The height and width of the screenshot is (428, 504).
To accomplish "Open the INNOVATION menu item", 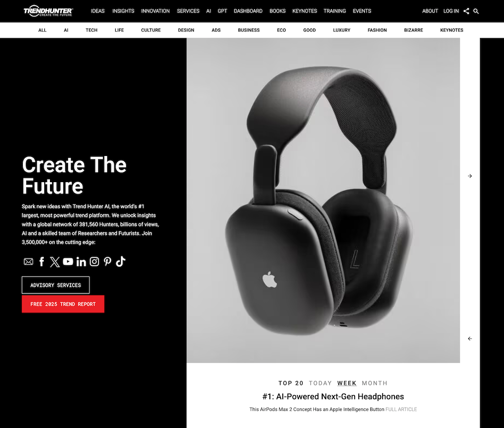I will pos(155,11).
